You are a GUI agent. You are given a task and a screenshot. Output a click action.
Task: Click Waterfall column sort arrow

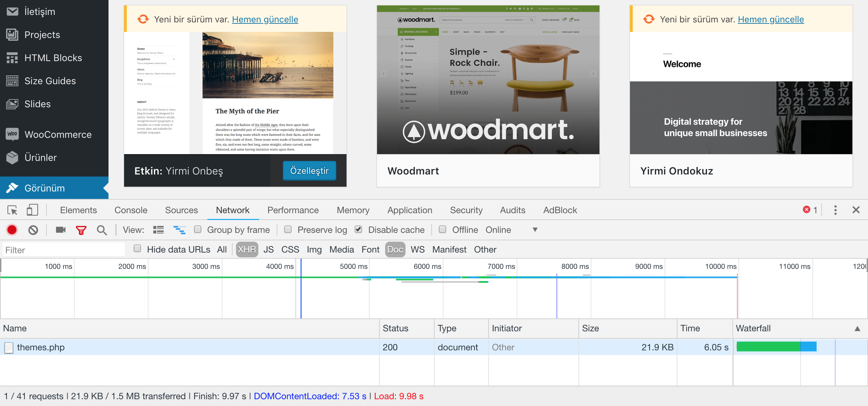click(x=857, y=329)
